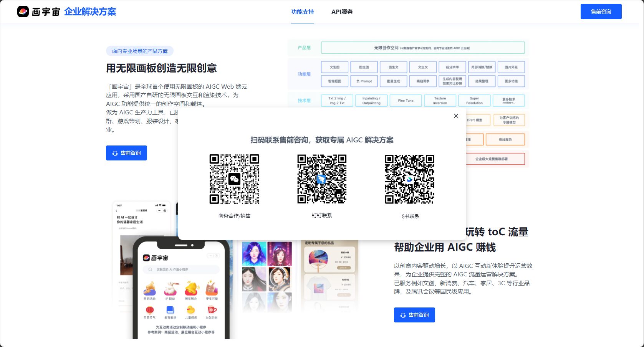Screen dimensions: 644x347
Task: Click the 用无限画板创造无限创意 heading
Action: 161,68
